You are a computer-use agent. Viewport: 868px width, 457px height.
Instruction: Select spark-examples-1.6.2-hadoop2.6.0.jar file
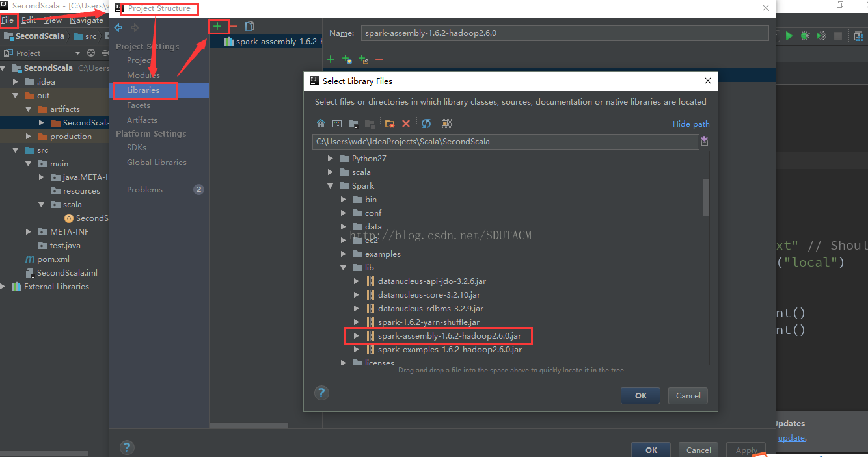pyautogui.click(x=450, y=349)
